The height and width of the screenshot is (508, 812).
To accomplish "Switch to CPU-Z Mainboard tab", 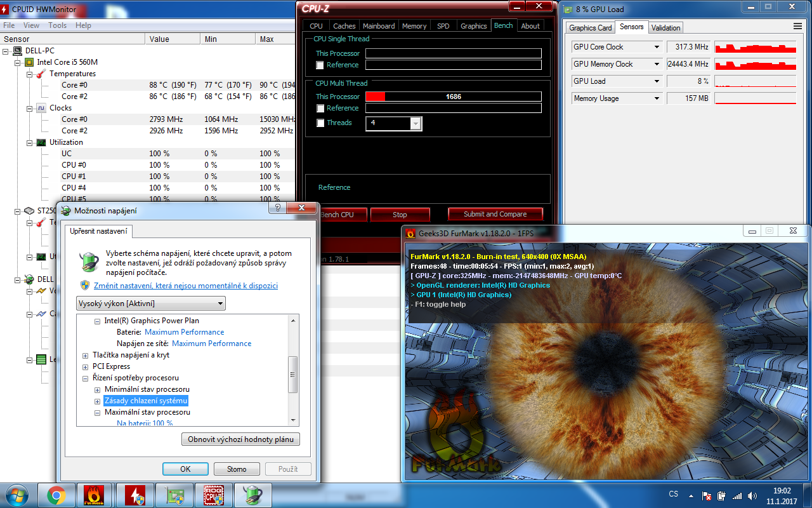I will click(x=379, y=26).
